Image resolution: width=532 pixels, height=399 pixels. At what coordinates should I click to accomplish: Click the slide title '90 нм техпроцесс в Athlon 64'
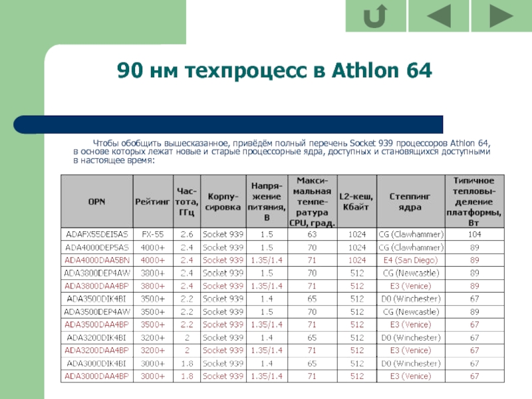pos(274,70)
